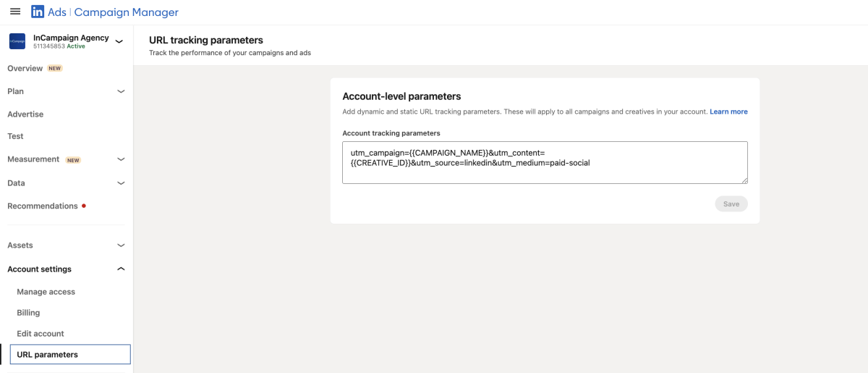Viewport: 868px width, 373px height.
Task: Expand the Data section chevron
Action: click(121, 183)
